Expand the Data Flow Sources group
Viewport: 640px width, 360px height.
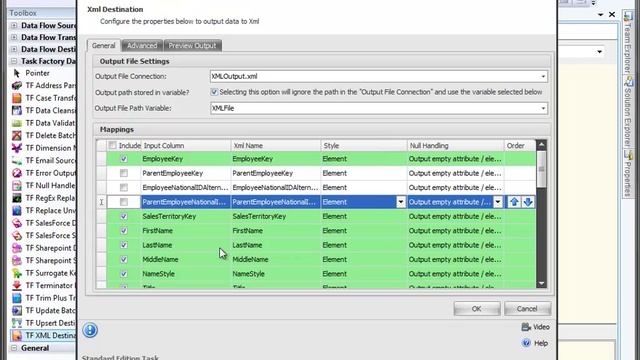(x=14, y=25)
